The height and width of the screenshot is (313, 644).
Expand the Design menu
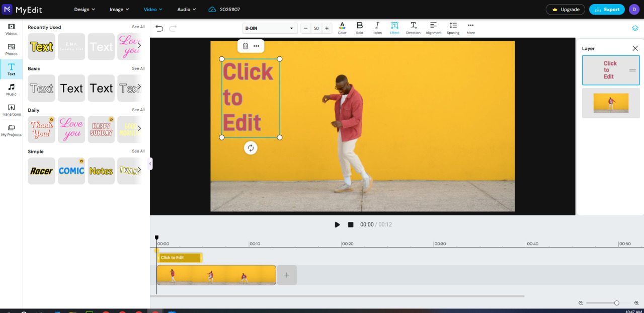click(84, 9)
